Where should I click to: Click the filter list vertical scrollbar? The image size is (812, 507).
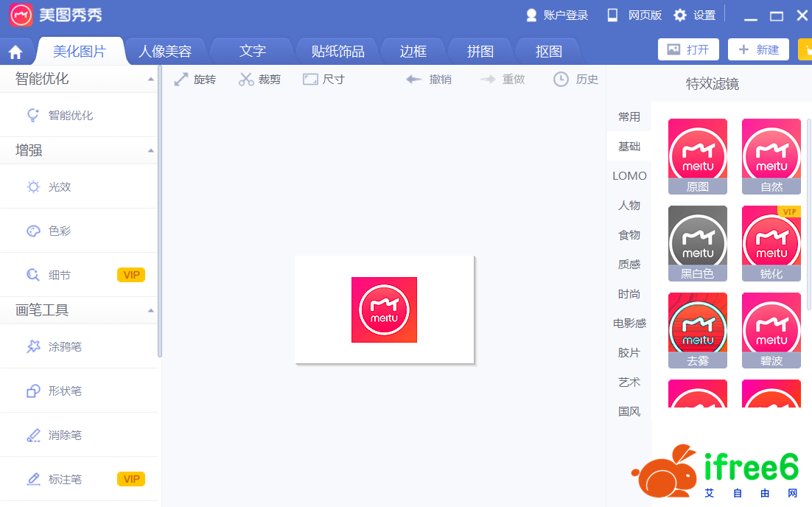click(808, 214)
